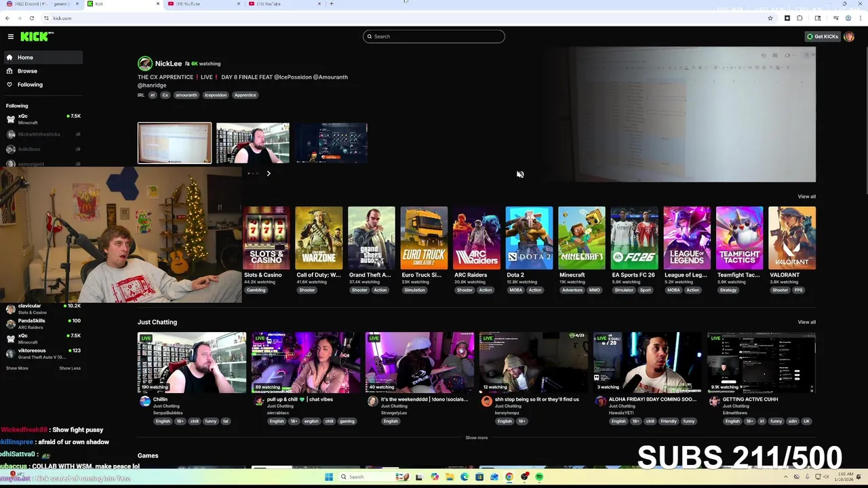Open the Chrome three-dot menu

click(859, 18)
